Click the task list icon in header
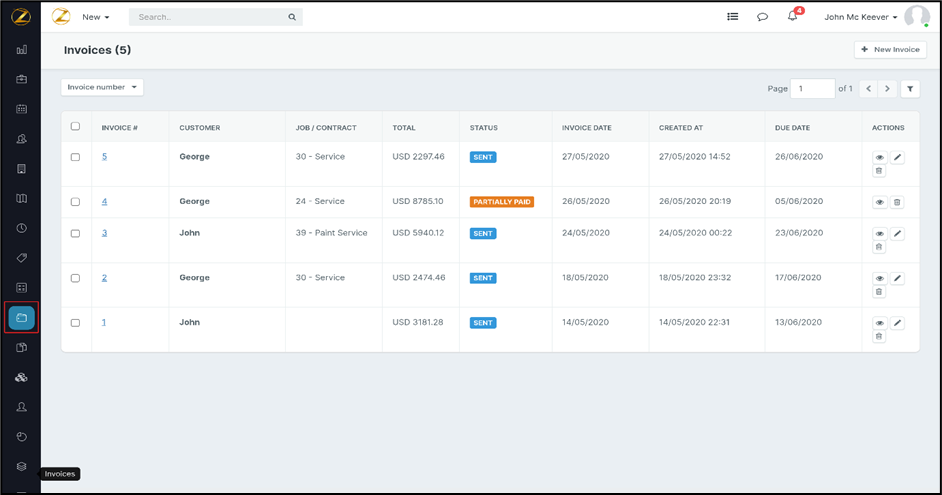Image resolution: width=942 pixels, height=495 pixels. click(x=732, y=17)
